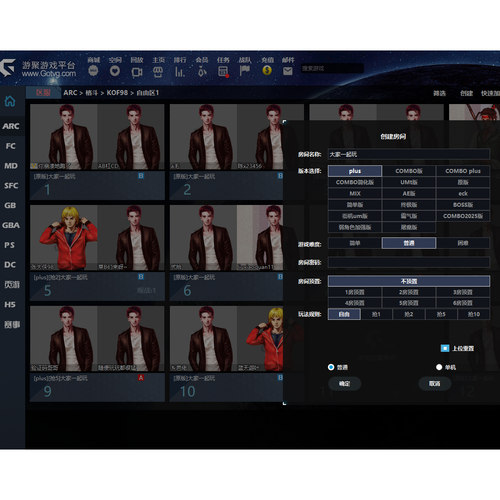Select the eck version option

click(x=463, y=194)
